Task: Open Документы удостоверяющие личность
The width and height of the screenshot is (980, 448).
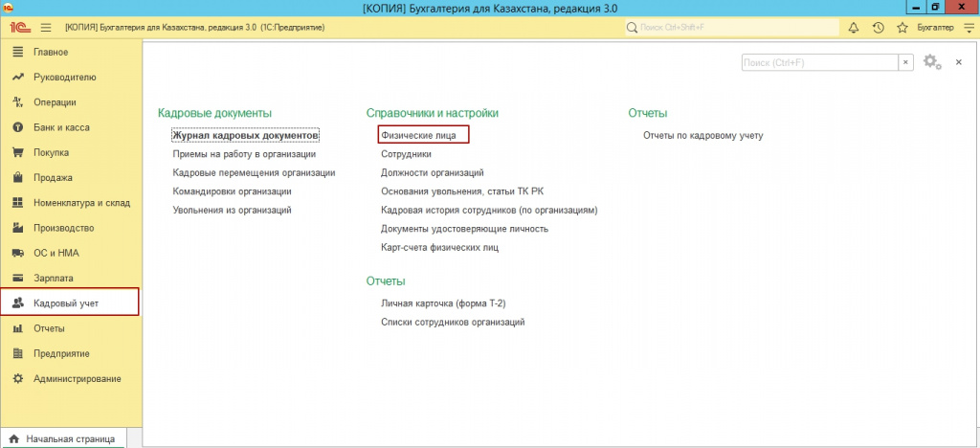Action: pyautogui.click(x=464, y=229)
